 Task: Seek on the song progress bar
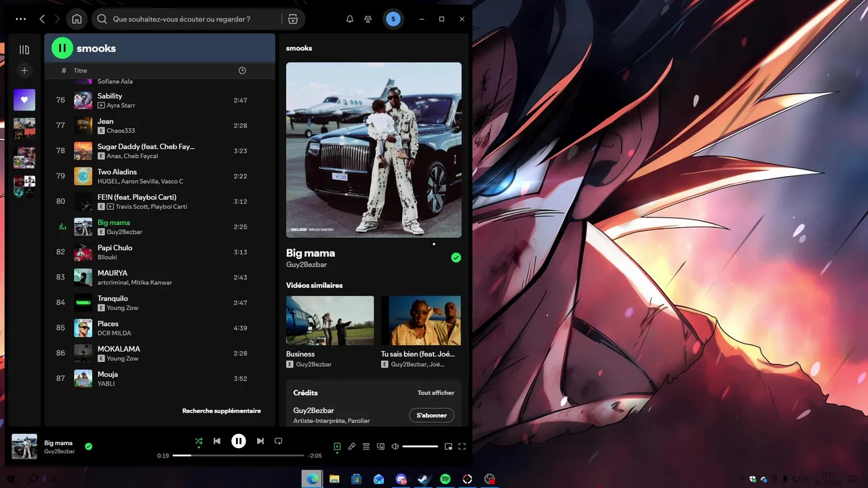238,455
